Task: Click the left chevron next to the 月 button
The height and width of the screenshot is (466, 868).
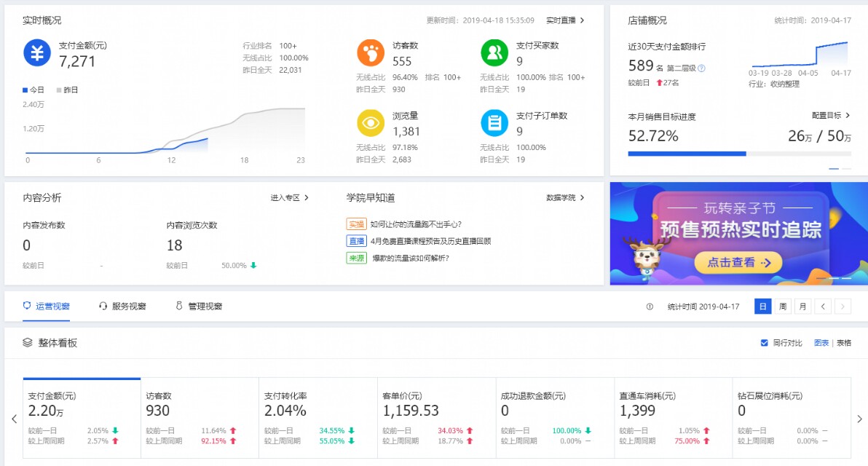Action: click(x=823, y=307)
